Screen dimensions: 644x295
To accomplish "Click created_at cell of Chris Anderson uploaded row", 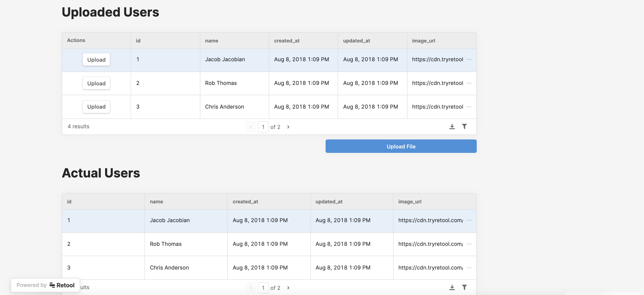I will tap(303, 107).
